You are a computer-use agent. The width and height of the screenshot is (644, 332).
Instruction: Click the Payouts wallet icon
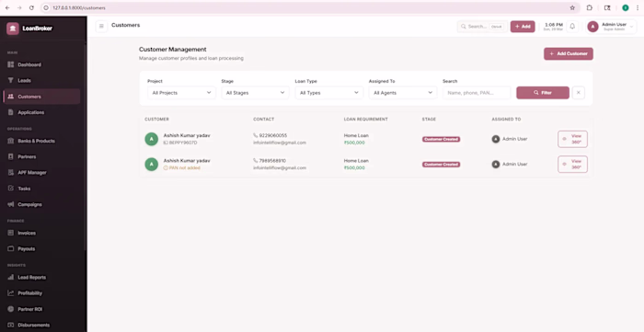(x=11, y=248)
